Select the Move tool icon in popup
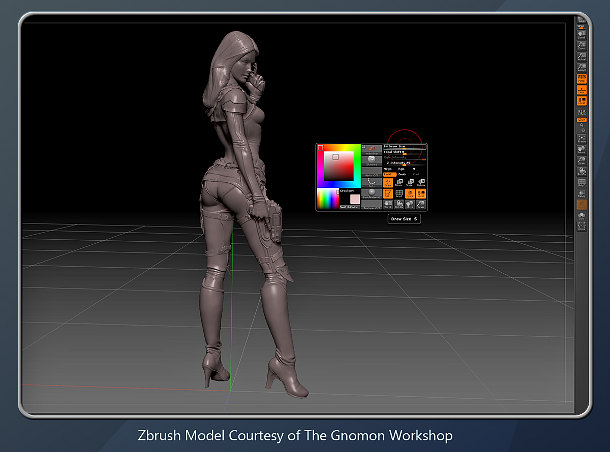Image resolution: width=610 pixels, height=452 pixels. 399,183
